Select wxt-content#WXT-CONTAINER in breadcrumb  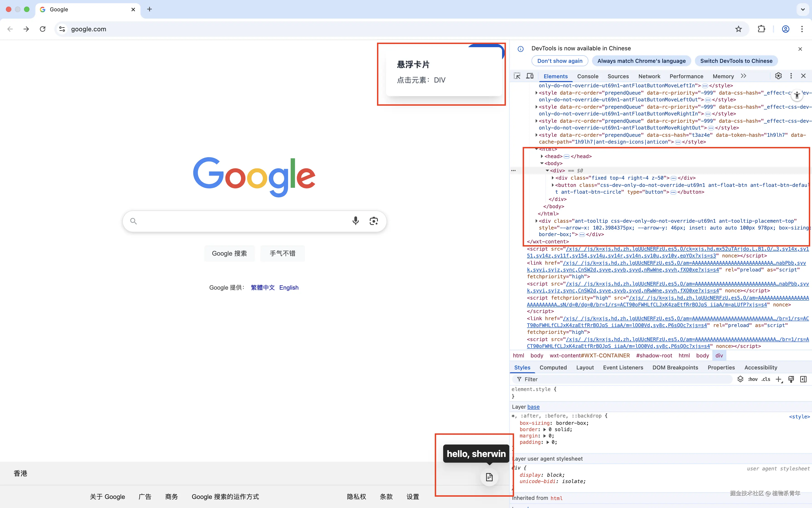(x=590, y=355)
